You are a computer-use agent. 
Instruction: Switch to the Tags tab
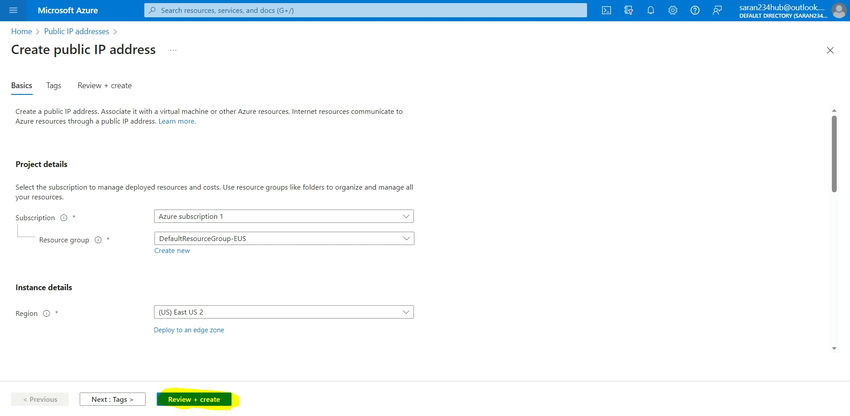(x=54, y=86)
